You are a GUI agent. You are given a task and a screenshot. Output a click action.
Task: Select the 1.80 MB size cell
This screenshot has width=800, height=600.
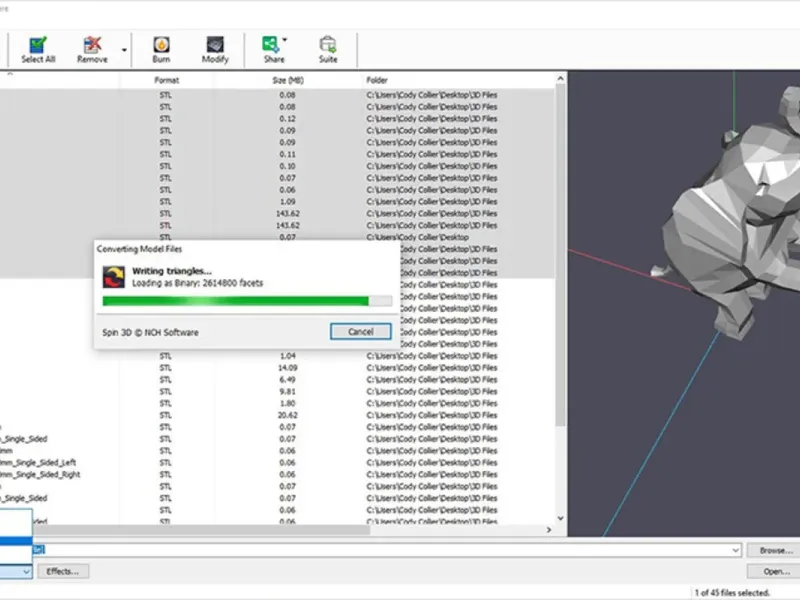point(288,403)
